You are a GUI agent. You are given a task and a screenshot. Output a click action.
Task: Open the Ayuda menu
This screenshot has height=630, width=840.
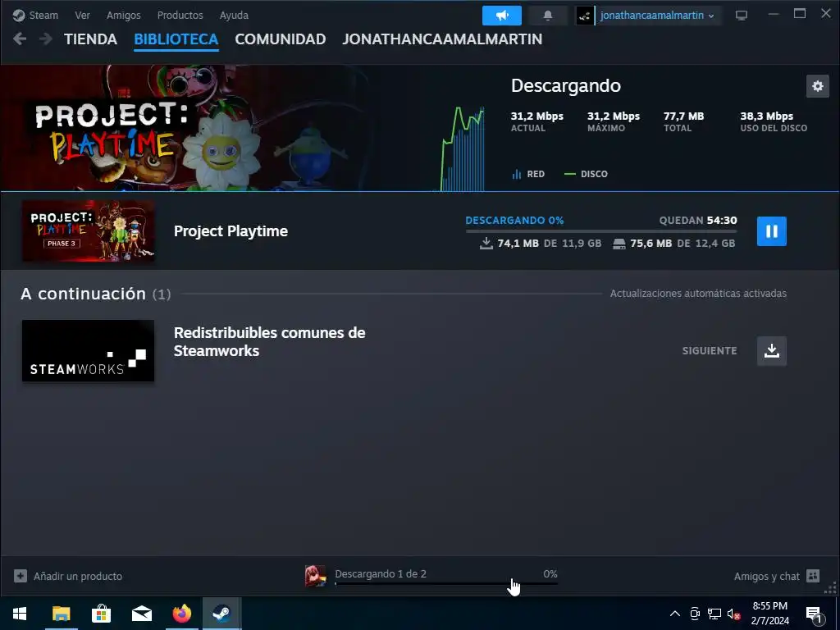tap(234, 15)
